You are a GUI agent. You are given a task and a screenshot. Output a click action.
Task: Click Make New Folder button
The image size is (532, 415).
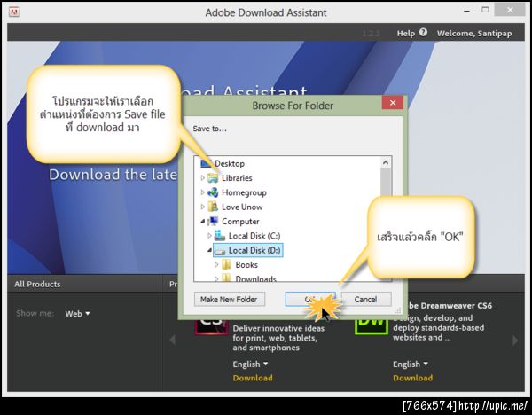pyautogui.click(x=229, y=300)
